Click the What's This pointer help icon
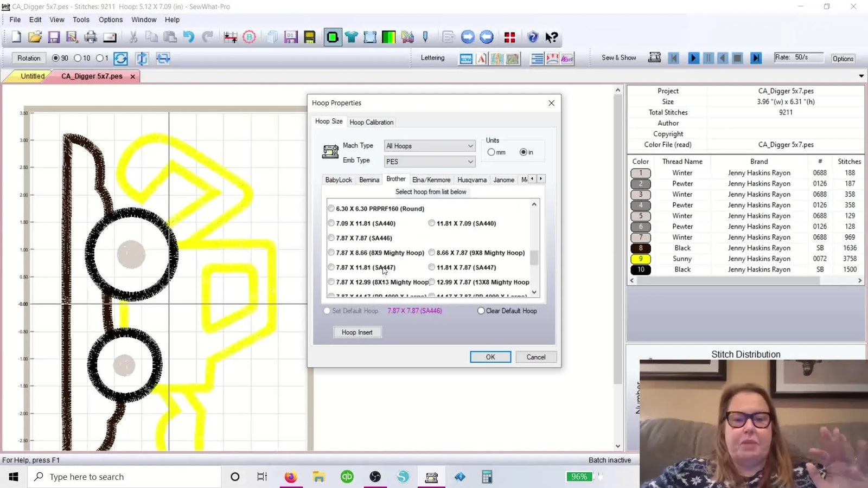Viewport: 868px width, 488px height. pos(552,37)
